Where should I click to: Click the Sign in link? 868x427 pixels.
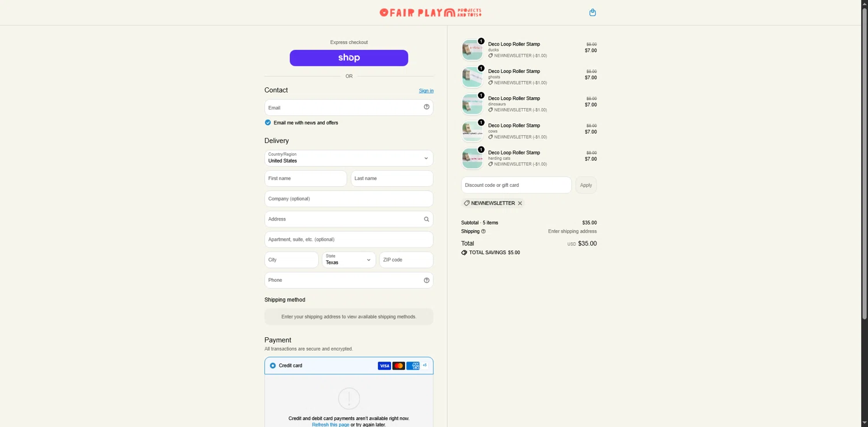click(x=426, y=91)
